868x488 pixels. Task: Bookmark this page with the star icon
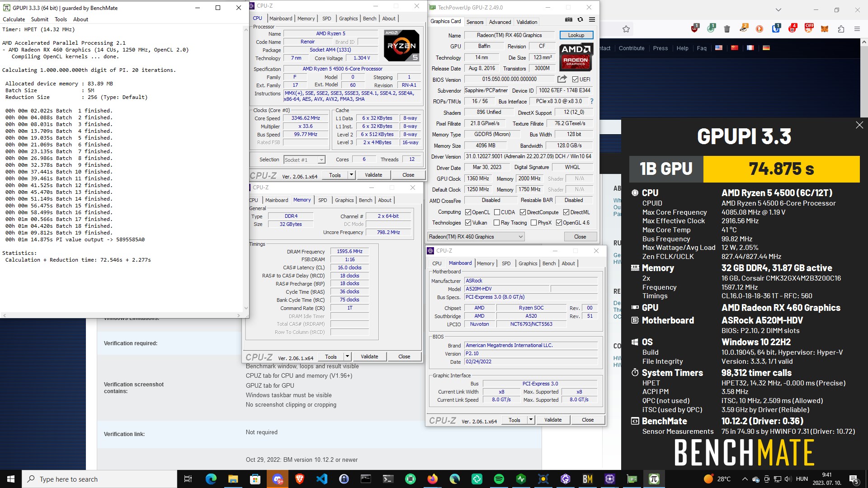click(x=626, y=29)
